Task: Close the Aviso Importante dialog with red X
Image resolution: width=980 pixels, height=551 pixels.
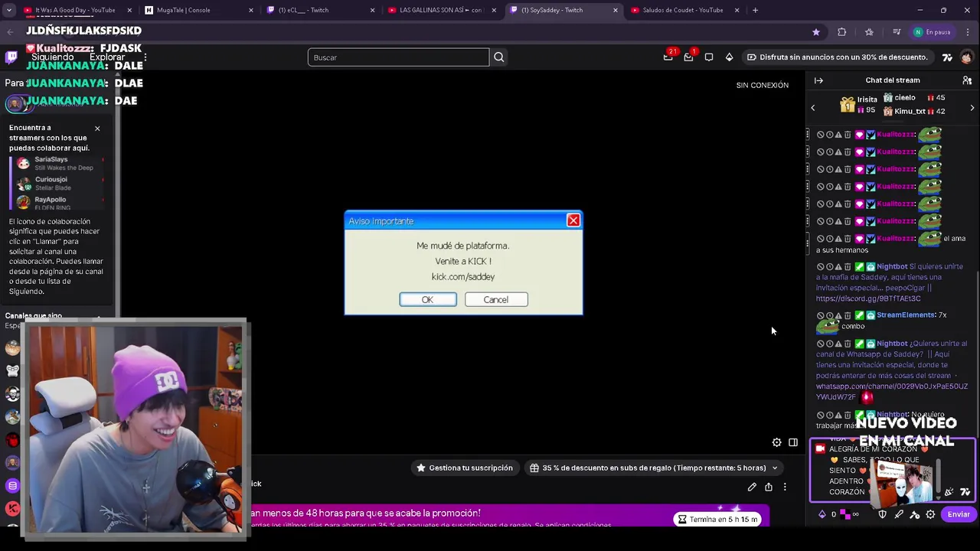Action: click(573, 220)
